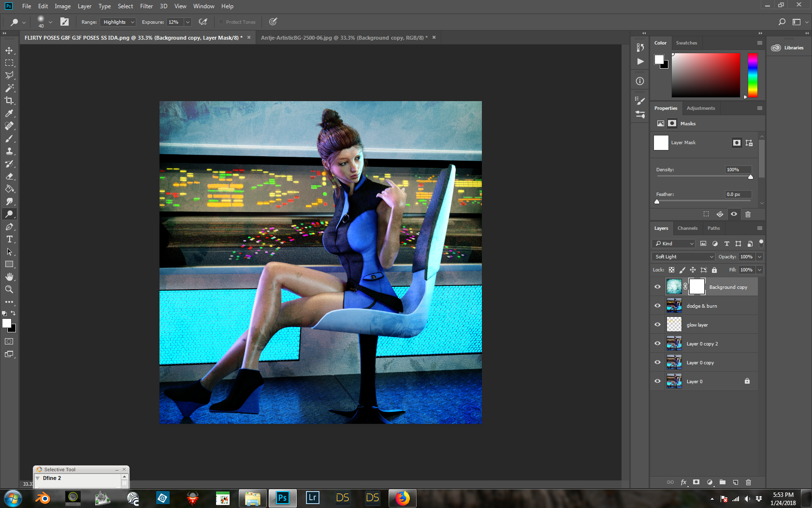Switch to the Channels tab

tap(687, 228)
